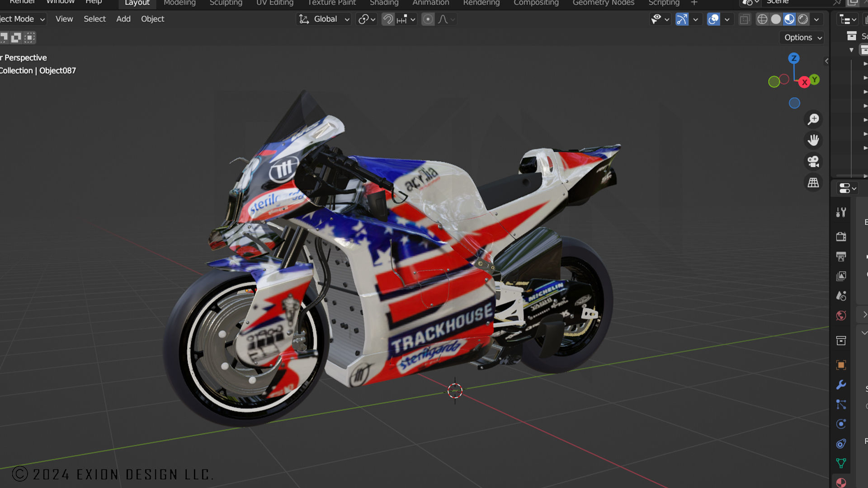Switch to the Layout workspace tab
The width and height of the screenshot is (868, 488).
pyautogui.click(x=137, y=3)
